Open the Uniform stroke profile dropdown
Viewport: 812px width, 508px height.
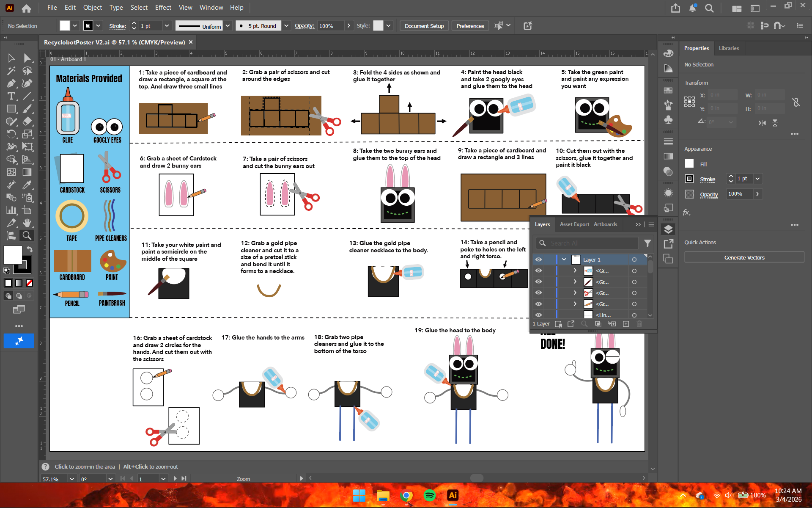pyautogui.click(x=228, y=26)
